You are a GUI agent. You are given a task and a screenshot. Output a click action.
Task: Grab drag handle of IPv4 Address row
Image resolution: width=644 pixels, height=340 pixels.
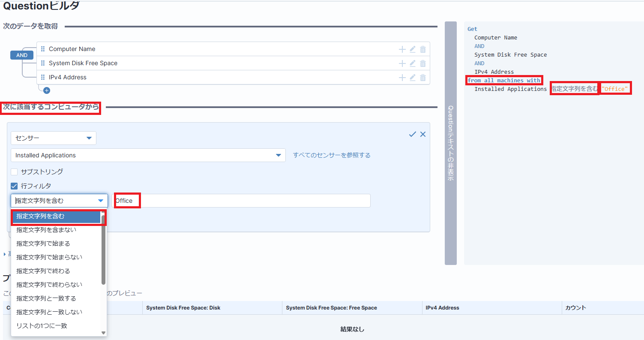click(x=43, y=77)
